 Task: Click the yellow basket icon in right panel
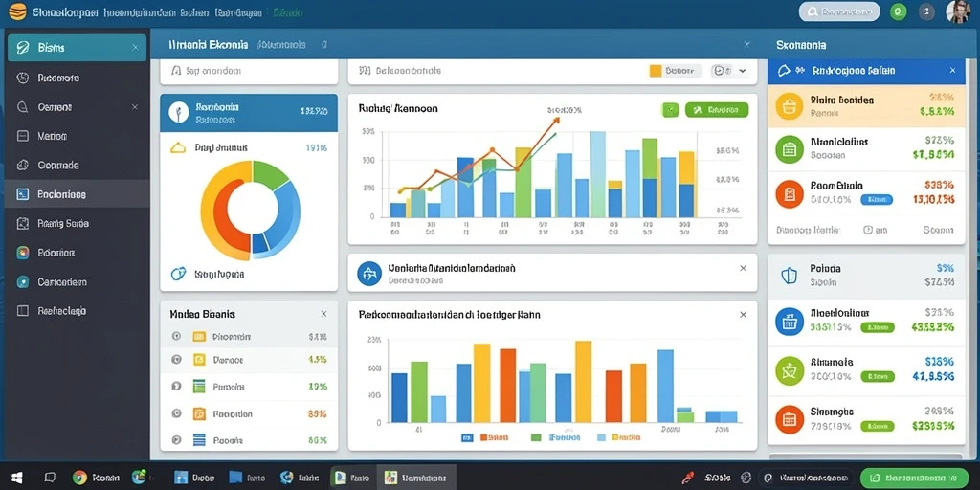click(789, 106)
